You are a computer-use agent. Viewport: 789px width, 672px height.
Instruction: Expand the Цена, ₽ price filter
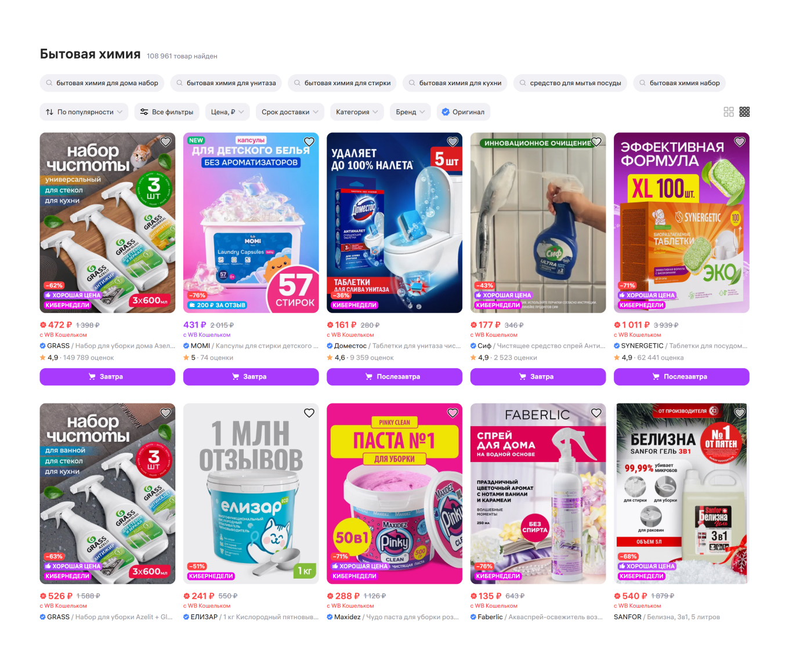[x=227, y=112]
